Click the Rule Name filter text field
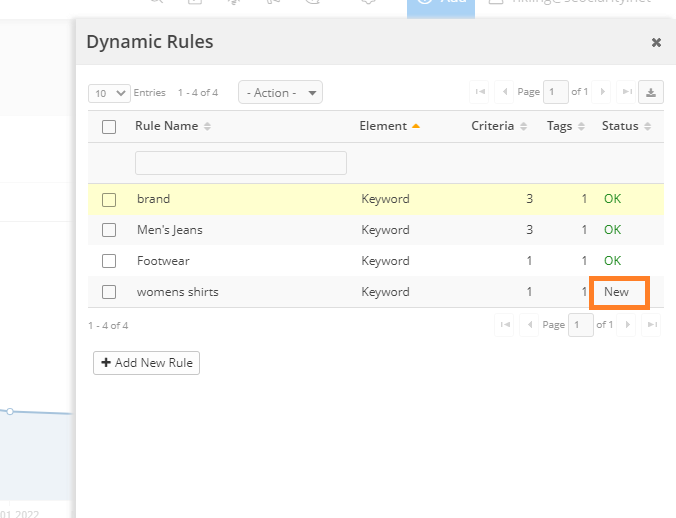The image size is (676, 518). tap(240, 163)
